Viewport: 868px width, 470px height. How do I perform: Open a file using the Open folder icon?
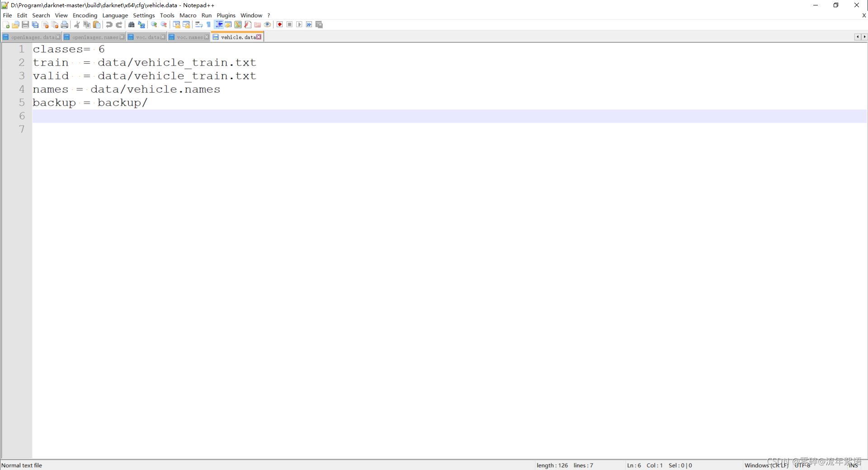point(16,24)
